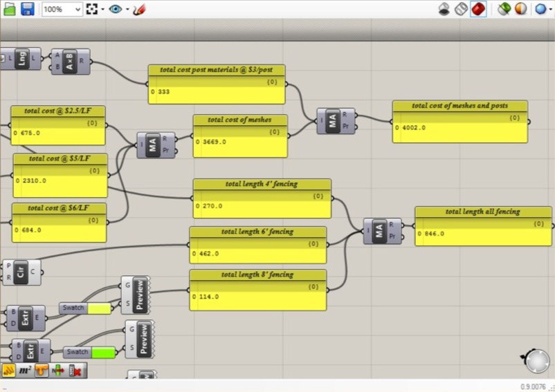Click the C output of the Cir component
Image resolution: width=555 pixels, height=392 pixels.
click(x=33, y=272)
